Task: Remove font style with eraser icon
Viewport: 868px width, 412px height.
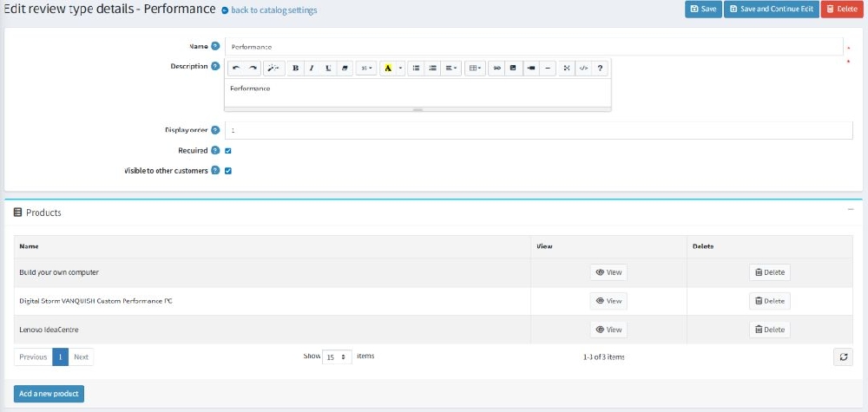Action: [x=345, y=68]
